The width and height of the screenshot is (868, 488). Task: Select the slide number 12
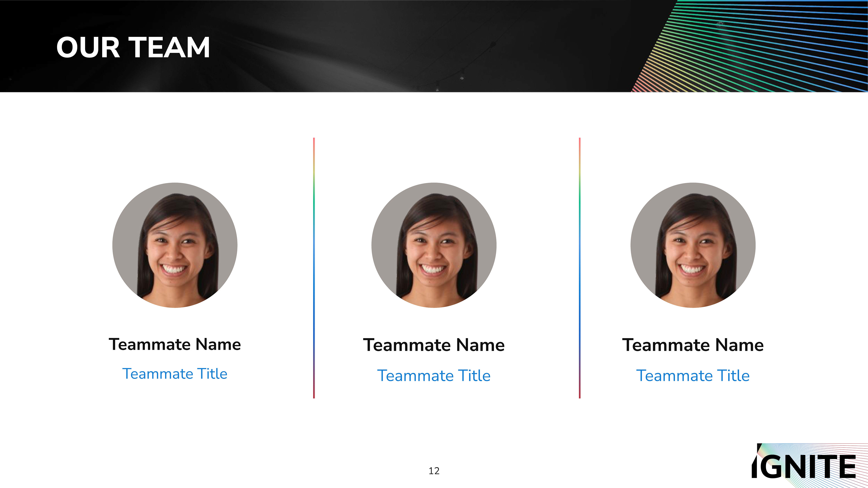[434, 471]
